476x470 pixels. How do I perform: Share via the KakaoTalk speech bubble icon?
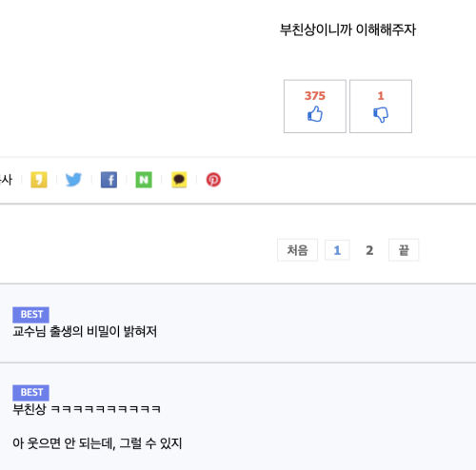179,180
